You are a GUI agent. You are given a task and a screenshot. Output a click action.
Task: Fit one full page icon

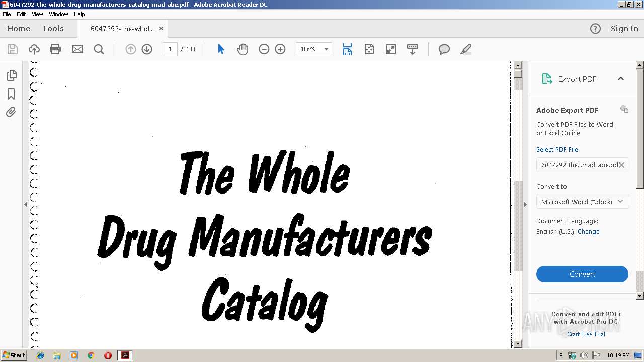tap(369, 49)
